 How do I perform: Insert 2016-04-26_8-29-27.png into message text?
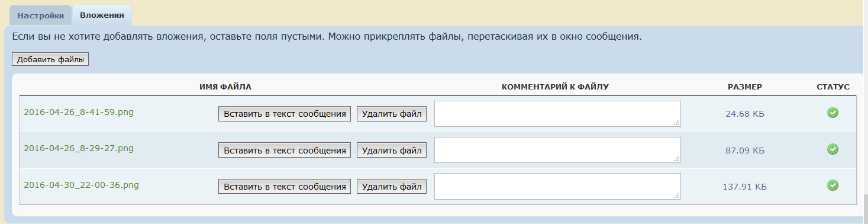(x=285, y=151)
